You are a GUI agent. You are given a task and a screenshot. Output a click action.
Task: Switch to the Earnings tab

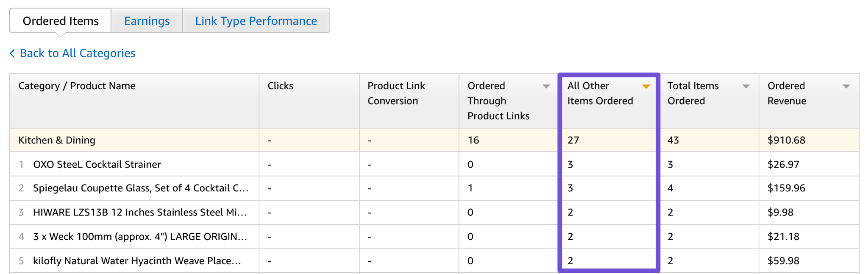tap(147, 21)
